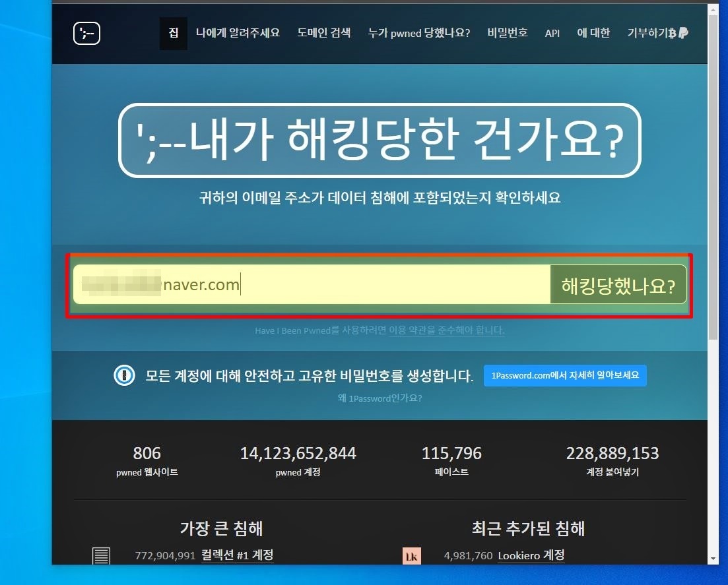Open 컬렉션 #1 계정 breach link

237,555
